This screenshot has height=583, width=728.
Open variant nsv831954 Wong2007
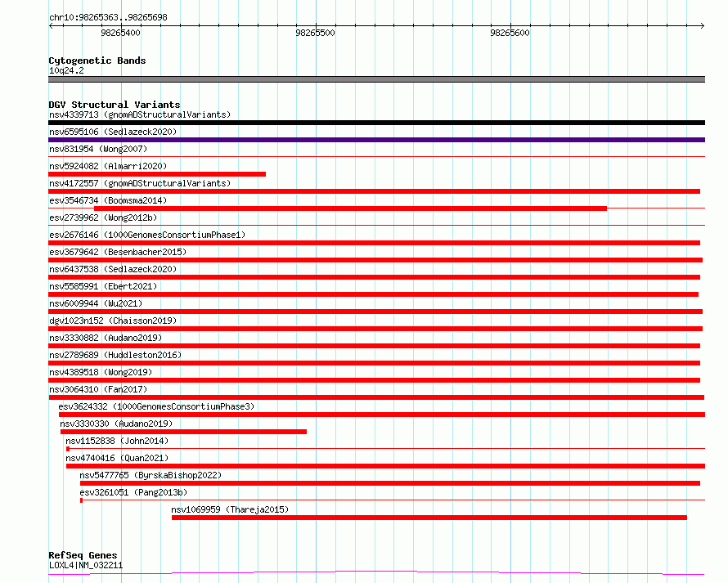coord(98,149)
